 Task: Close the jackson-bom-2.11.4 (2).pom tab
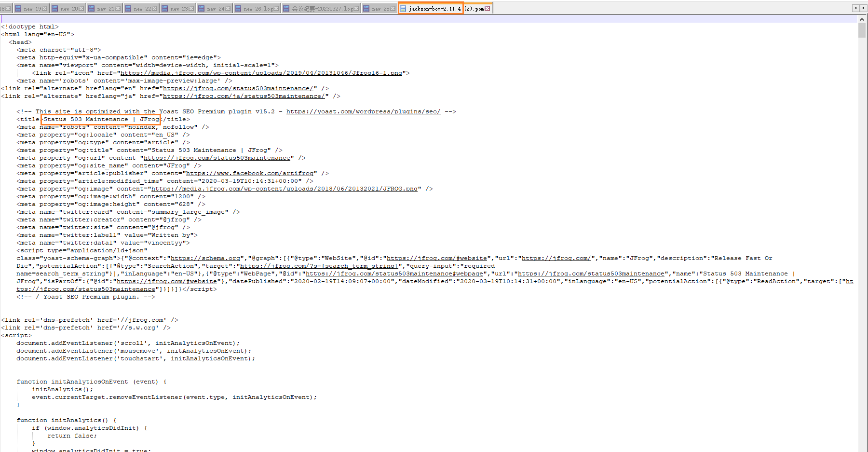488,9
